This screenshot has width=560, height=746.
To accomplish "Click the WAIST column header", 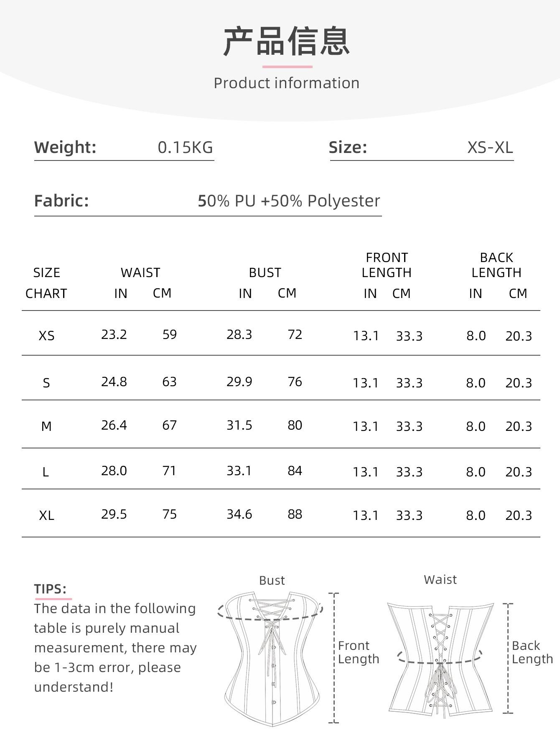I will tap(140, 272).
